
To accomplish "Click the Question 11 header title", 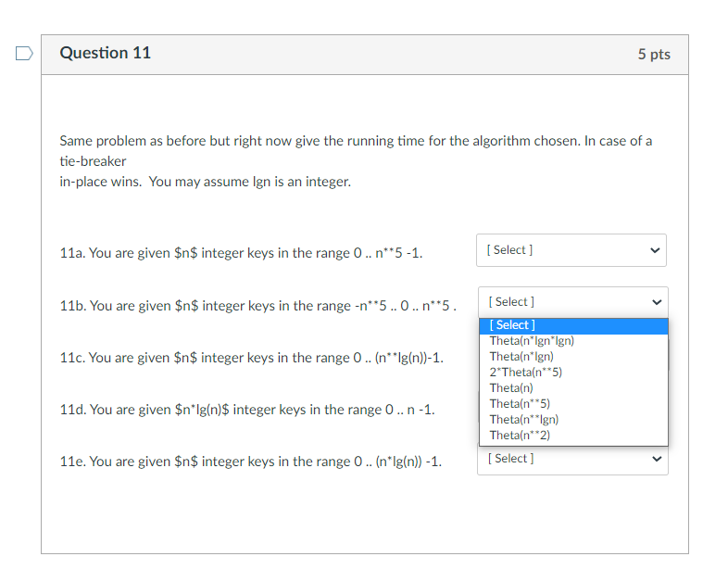I will pos(106,53).
